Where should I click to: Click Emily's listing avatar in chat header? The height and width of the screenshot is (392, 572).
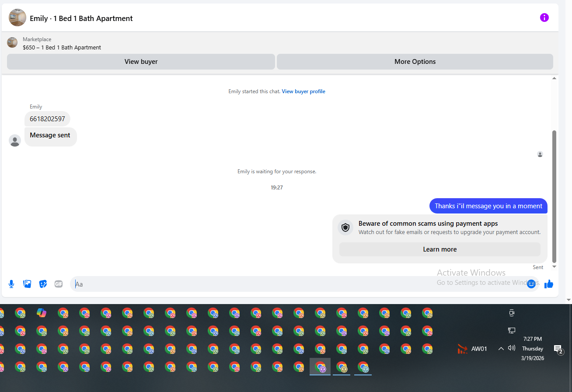pyautogui.click(x=17, y=17)
